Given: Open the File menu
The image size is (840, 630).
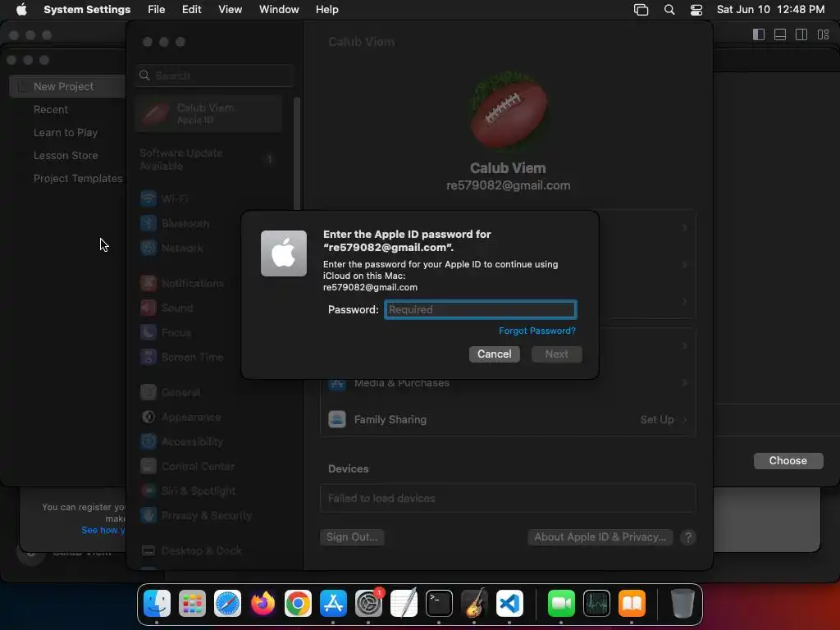Looking at the screenshot, I should [157, 10].
